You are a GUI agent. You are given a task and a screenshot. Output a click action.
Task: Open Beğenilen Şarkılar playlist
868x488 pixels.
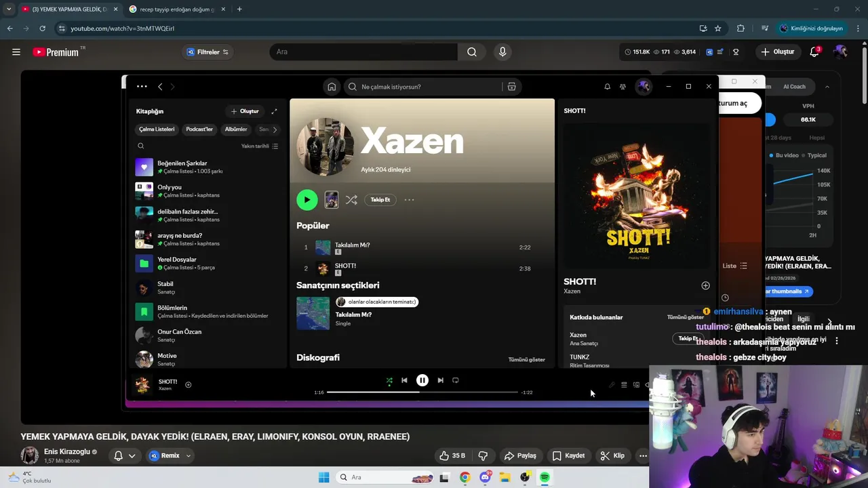[209, 167]
